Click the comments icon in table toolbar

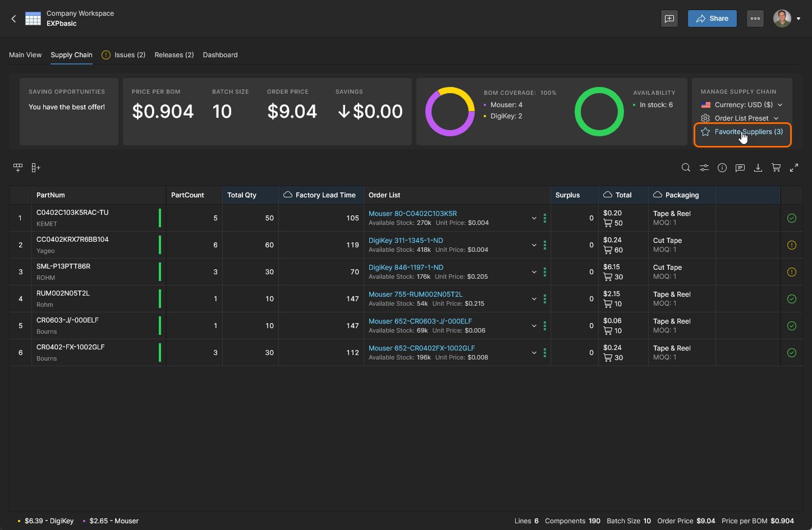click(740, 168)
